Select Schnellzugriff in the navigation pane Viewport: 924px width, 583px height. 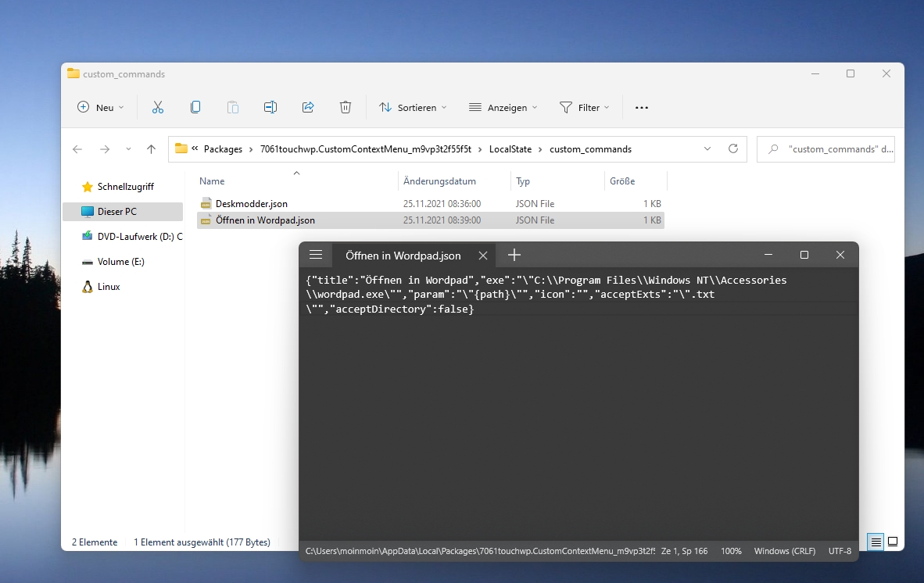pos(126,187)
